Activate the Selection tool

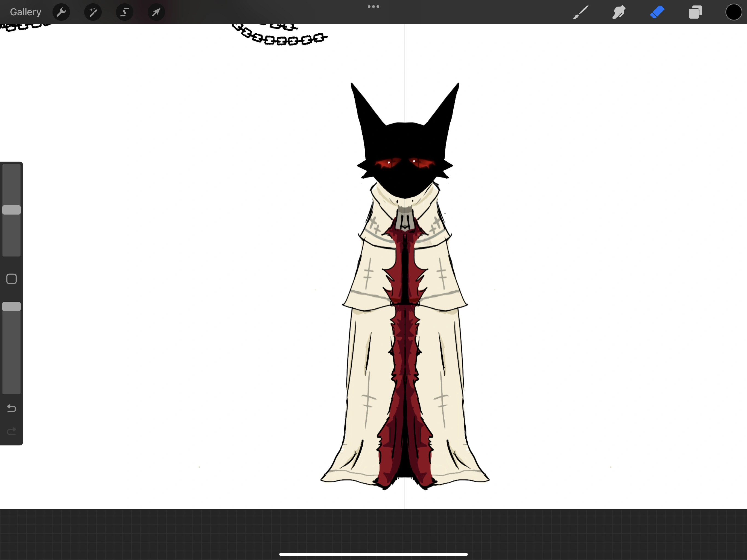pos(125,13)
